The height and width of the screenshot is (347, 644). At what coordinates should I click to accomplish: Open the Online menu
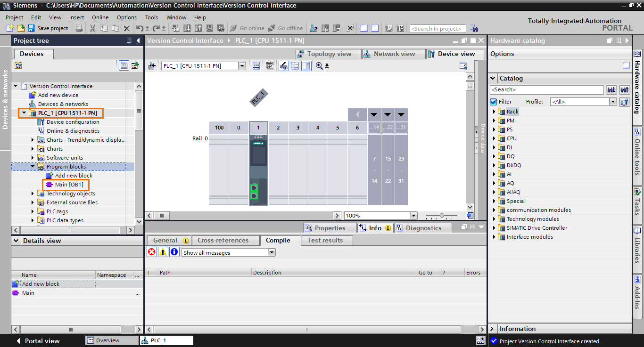pyautogui.click(x=100, y=17)
